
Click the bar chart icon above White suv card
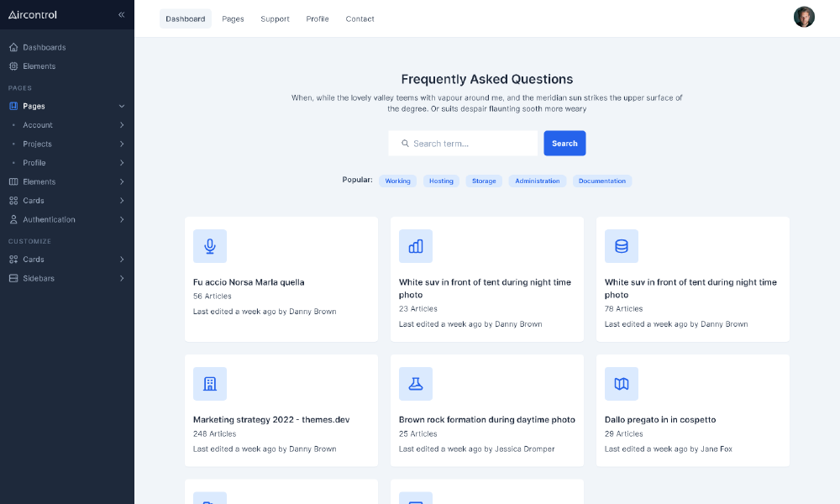point(415,246)
